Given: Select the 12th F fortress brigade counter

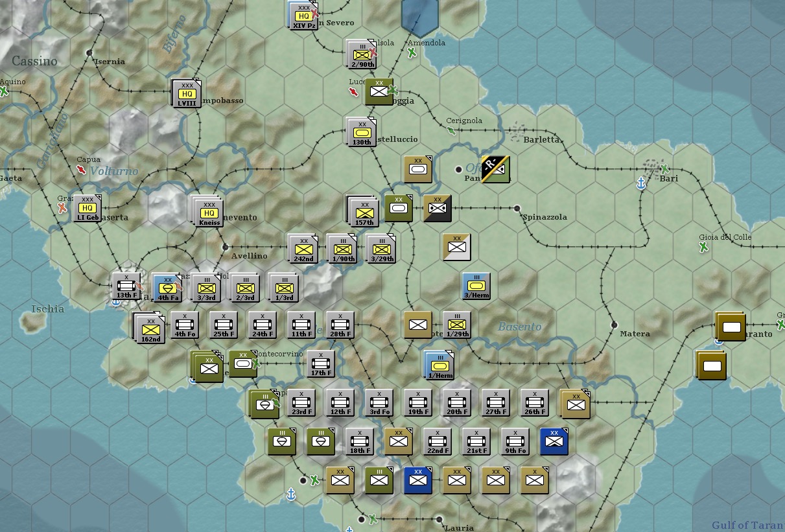Looking at the screenshot, I should coord(341,403).
